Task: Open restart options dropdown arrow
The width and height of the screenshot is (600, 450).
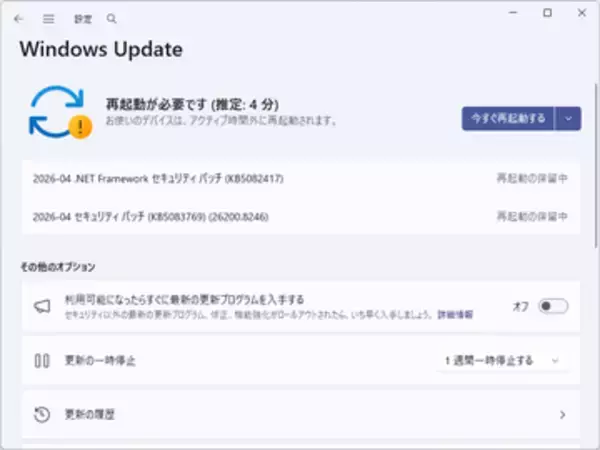Action: pyautogui.click(x=568, y=119)
